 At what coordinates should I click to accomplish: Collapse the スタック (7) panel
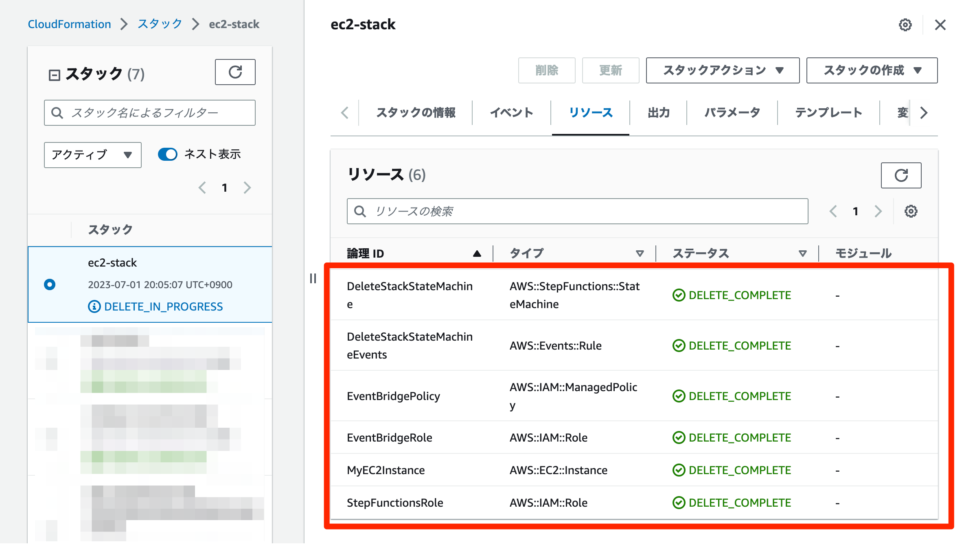[x=55, y=74]
